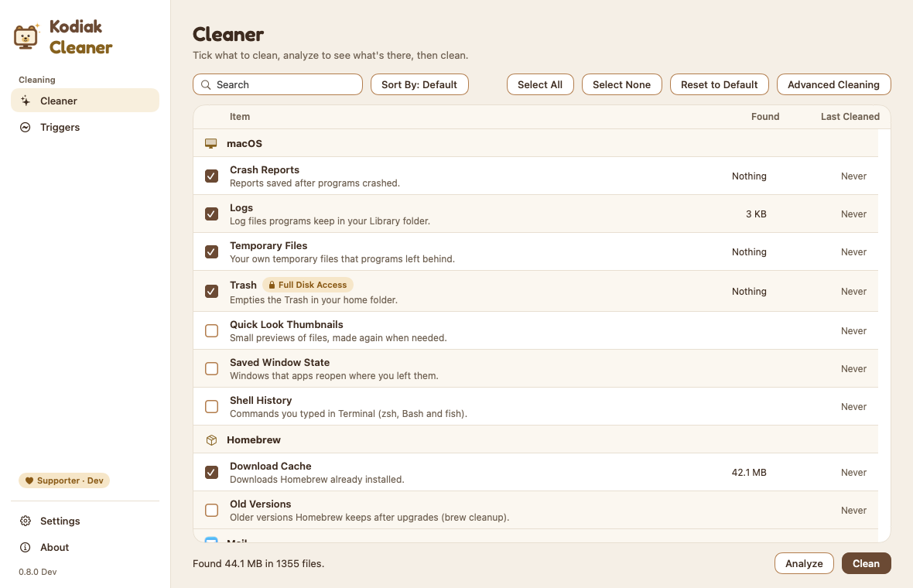
Task: Click the Download Cache title
Action: (x=270, y=467)
